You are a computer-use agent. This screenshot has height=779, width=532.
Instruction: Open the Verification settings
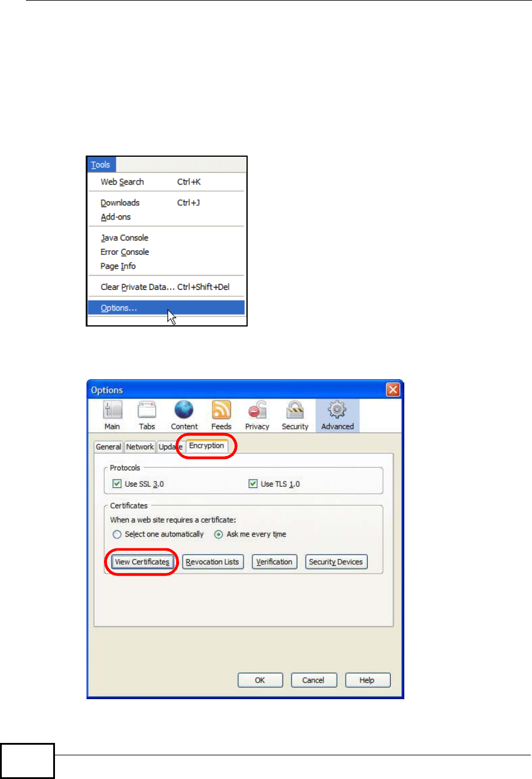tap(274, 562)
